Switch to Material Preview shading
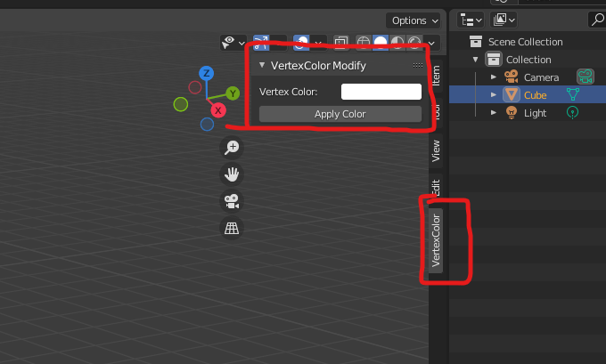 [x=397, y=43]
